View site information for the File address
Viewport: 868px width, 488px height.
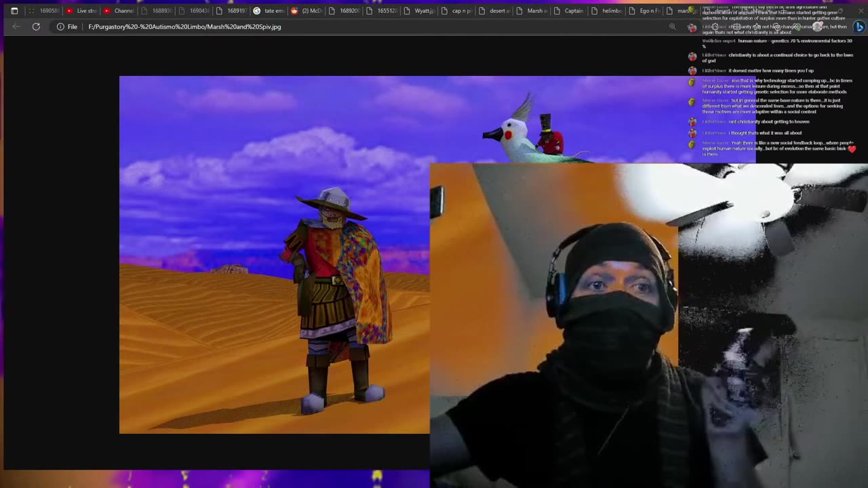tap(60, 26)
